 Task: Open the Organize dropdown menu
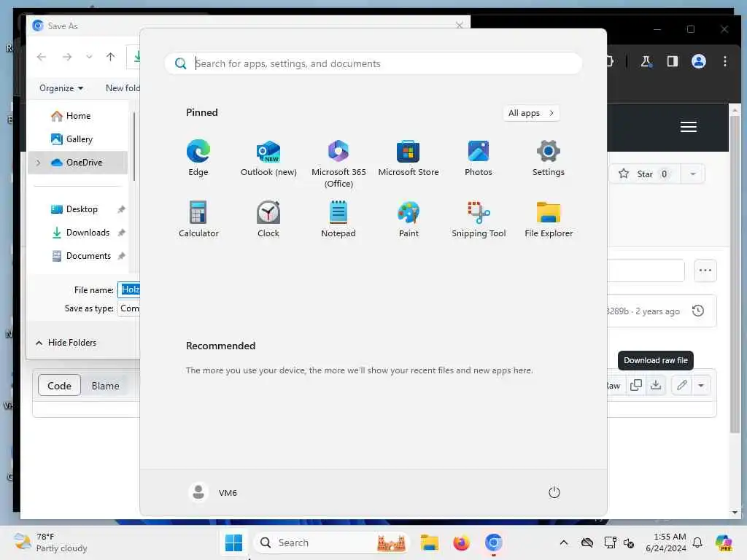pyautogui.click(x=61, y=88)
